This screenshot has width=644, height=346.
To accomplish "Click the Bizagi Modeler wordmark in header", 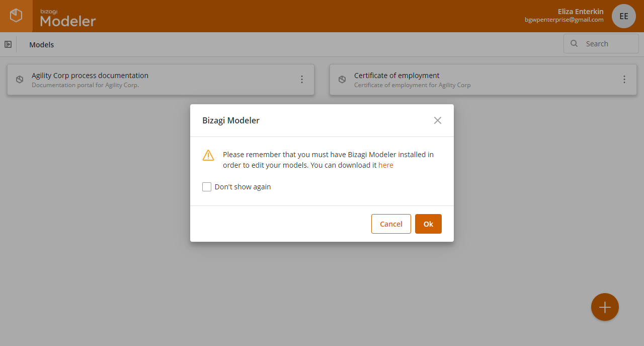I will (x=68, y=18).
